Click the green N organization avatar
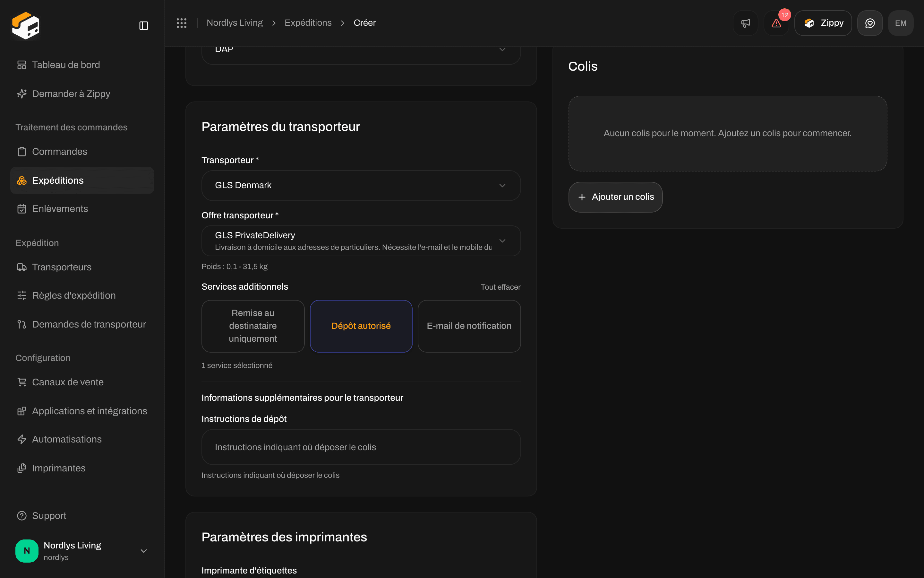The width and height of the screenshot is (924, 578). pyautogui.click(x=27, y=550)
